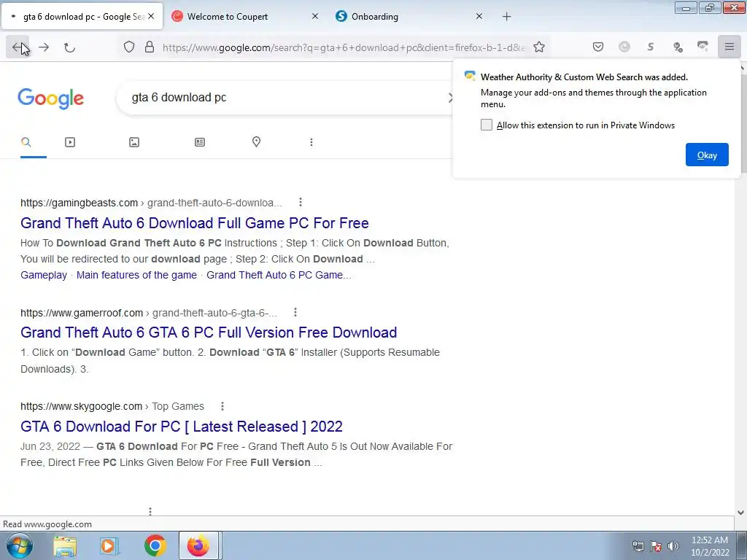The width and height of the screenshot is (747, 560).
Task: Go forward using the forward arrow
Action: (x=44, y=47)
